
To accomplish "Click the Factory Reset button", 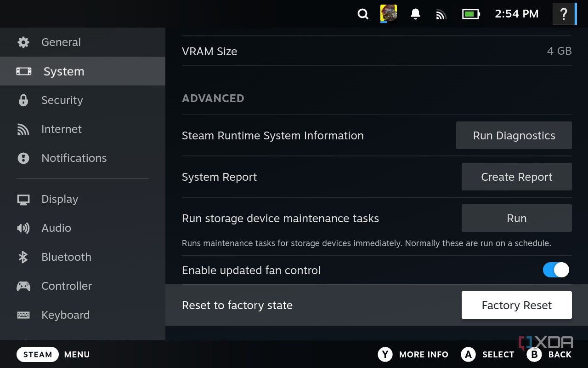I will click(x=516, y=305).
